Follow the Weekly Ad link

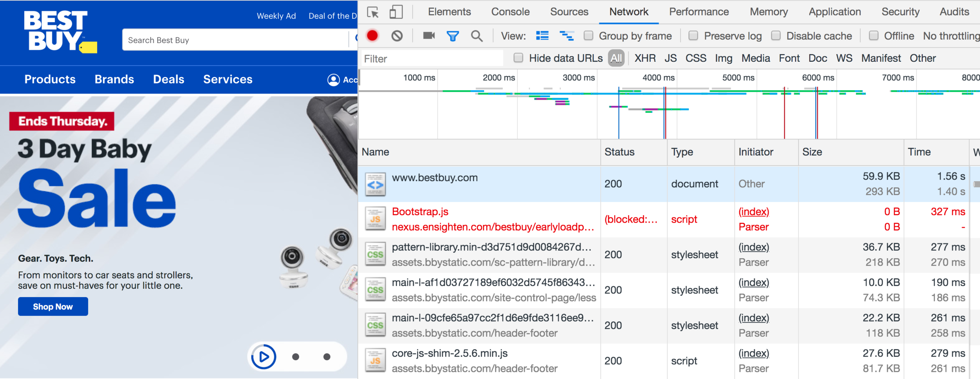point(276,16)
